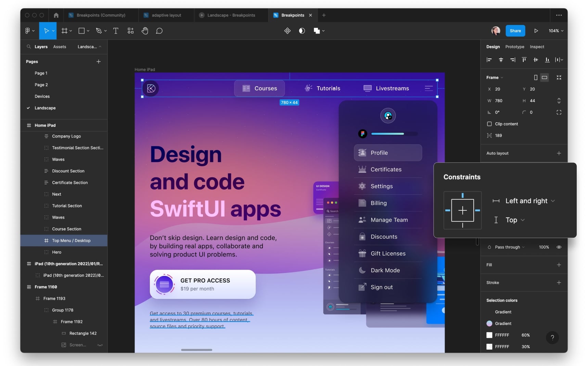Open the user avatar in toolbar
The width and height of the screenshot is (588, 366).
click(x=496, y=31)
